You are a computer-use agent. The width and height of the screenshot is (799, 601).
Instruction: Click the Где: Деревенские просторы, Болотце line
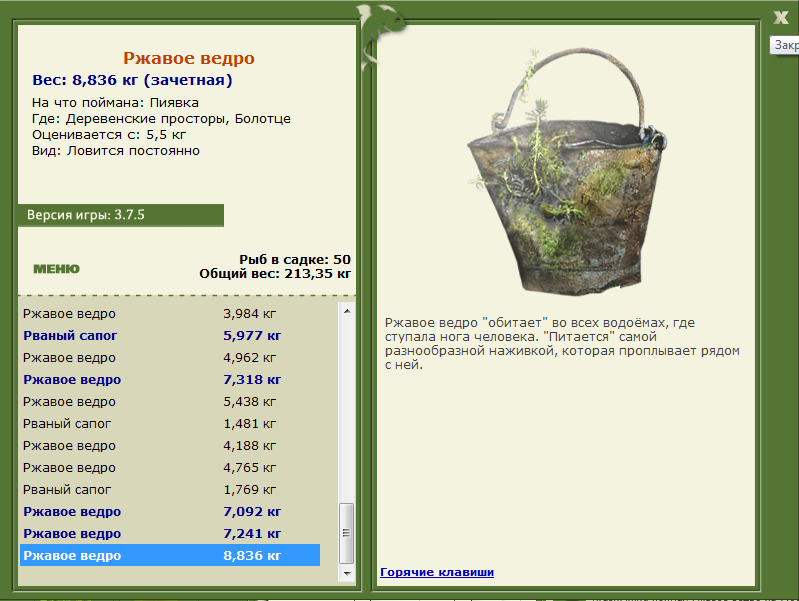pyautogui.click(x=161, y=119)
